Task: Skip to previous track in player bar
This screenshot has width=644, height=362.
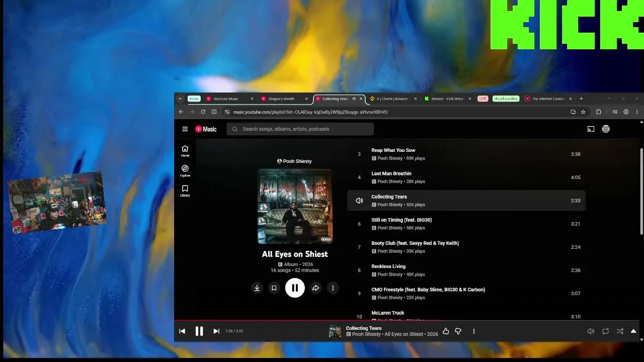Action: click(x=182, y=331)
